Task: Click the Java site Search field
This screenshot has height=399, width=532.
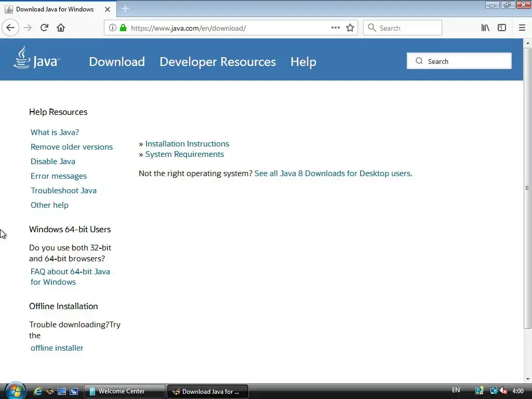Action: [x=459, y=61]
